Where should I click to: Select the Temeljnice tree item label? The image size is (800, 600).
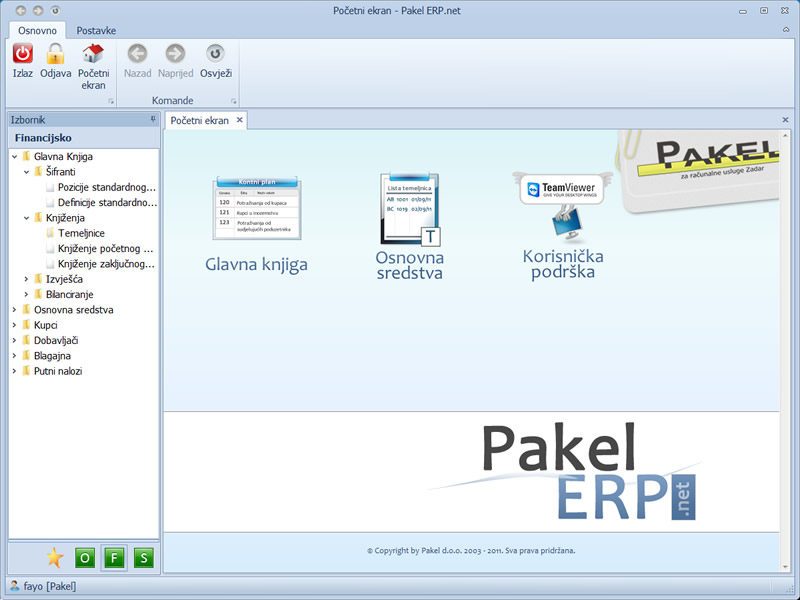point(81,233)
